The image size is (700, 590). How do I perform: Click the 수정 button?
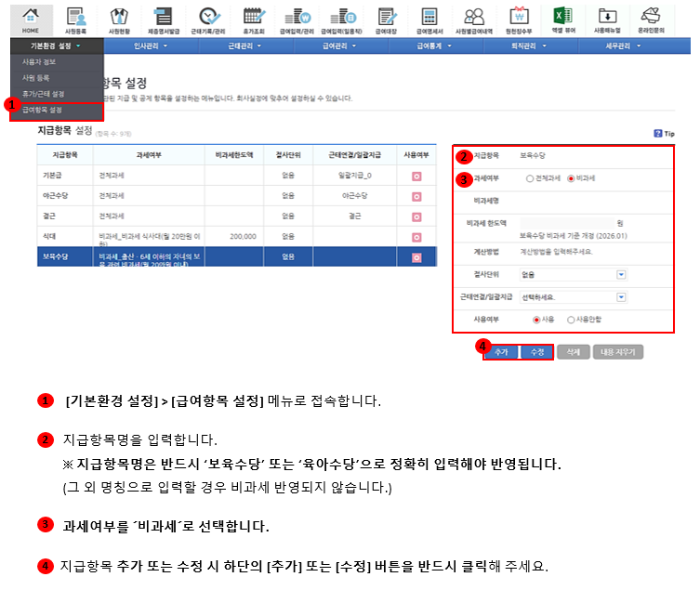[x=536, y=353]
